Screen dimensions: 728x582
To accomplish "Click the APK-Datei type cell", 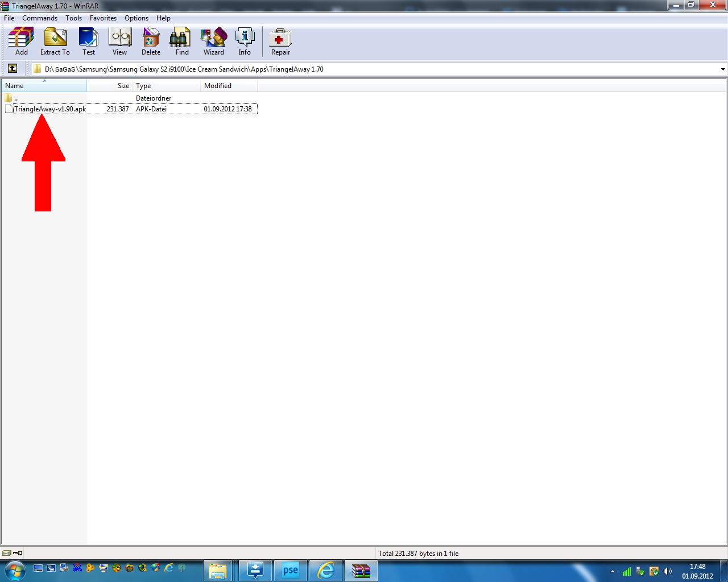I will click(151, 109).
